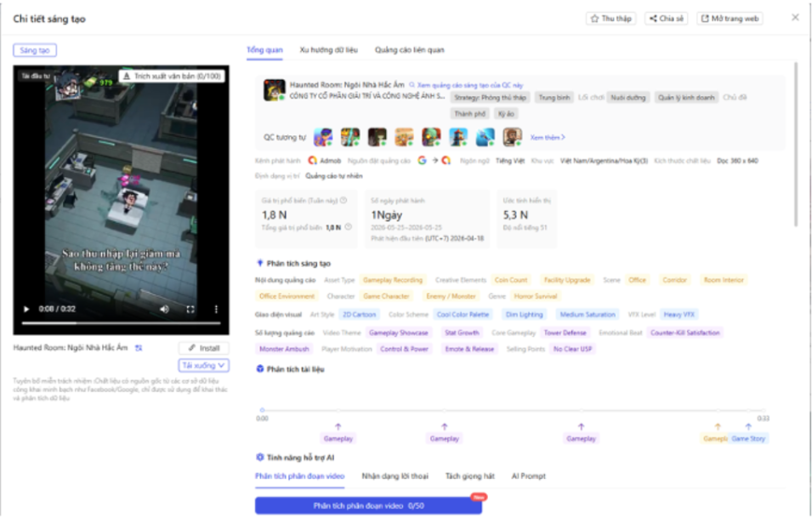Play the ad video
Viewport: 812px width, 519px height.
pos(26,309)
